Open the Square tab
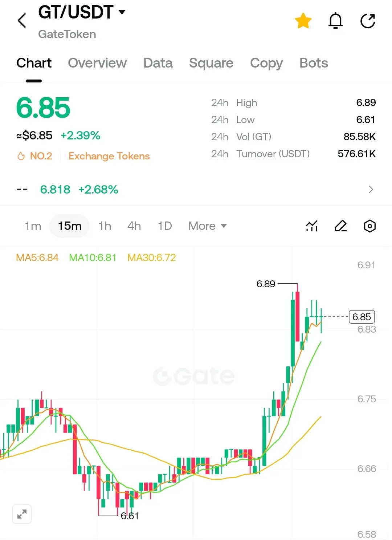Screen dimensions: 392x540 click(x=211, y=63)
